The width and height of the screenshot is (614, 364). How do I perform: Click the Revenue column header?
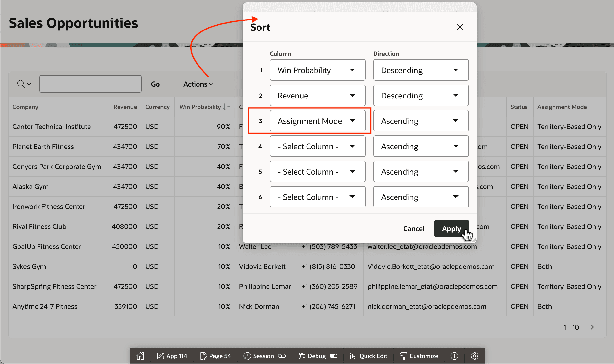(x=125, y=107)
